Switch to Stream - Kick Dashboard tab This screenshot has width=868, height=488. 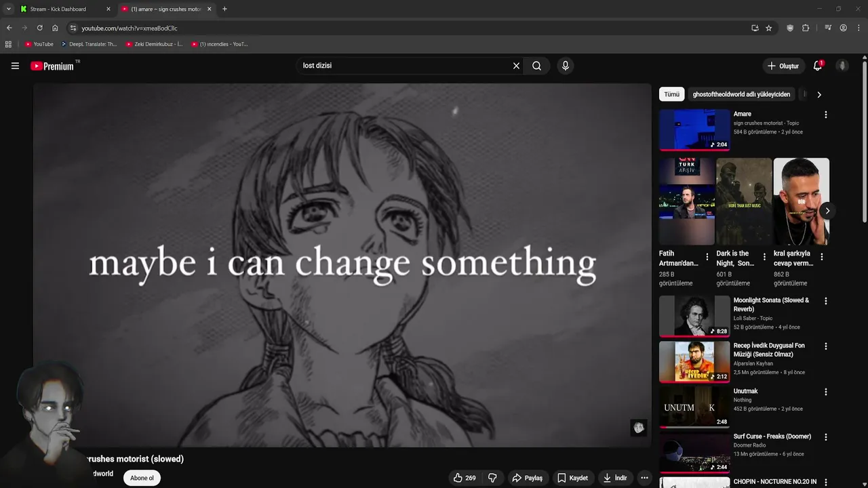click(65, 9)
